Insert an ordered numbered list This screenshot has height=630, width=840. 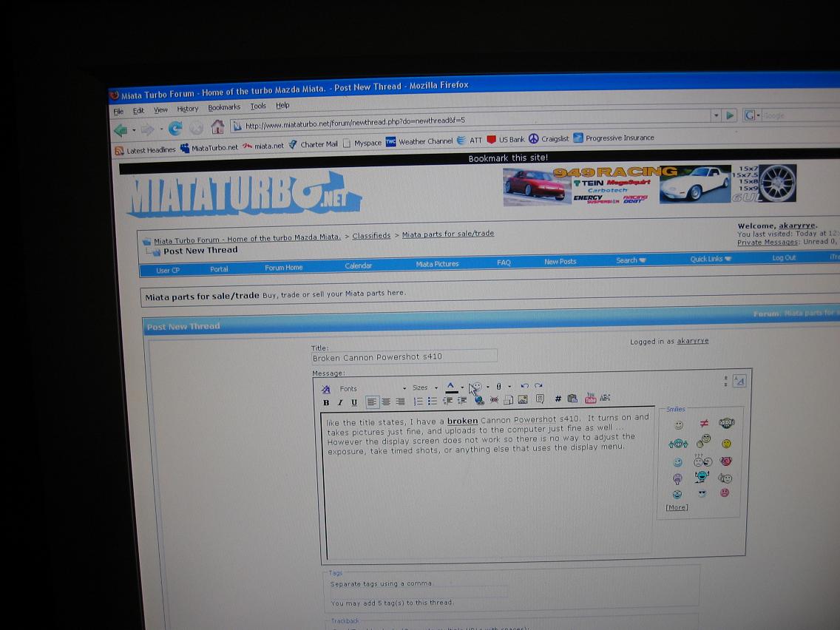[418, 402]
